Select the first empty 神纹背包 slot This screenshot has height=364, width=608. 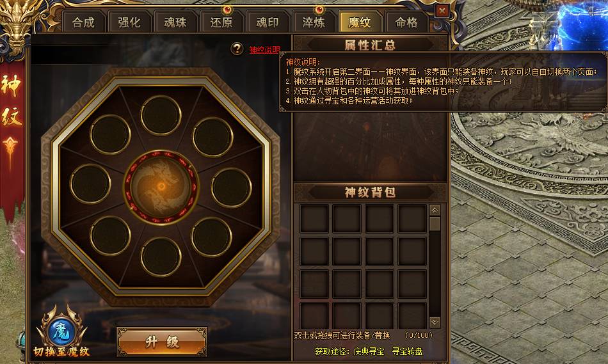click(314, 219)
